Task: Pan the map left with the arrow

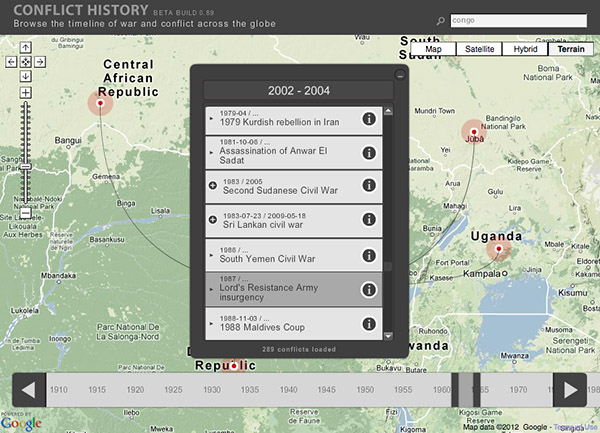Action: coord(11,62)
